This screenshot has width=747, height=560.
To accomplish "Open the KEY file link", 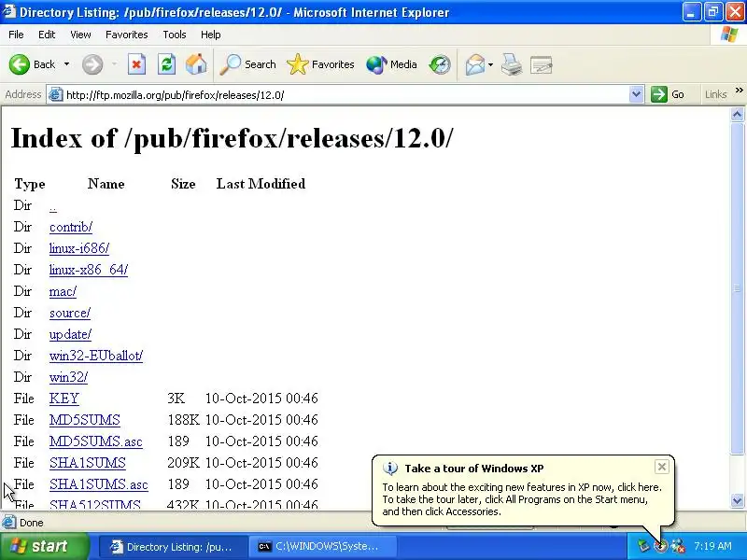I will click(63, 399).
